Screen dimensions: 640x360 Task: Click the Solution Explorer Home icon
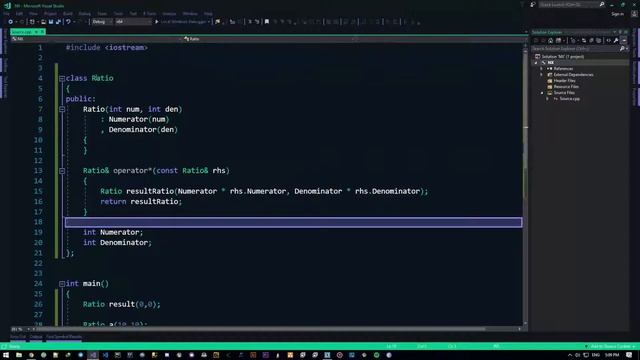click(x=551, y=40)
